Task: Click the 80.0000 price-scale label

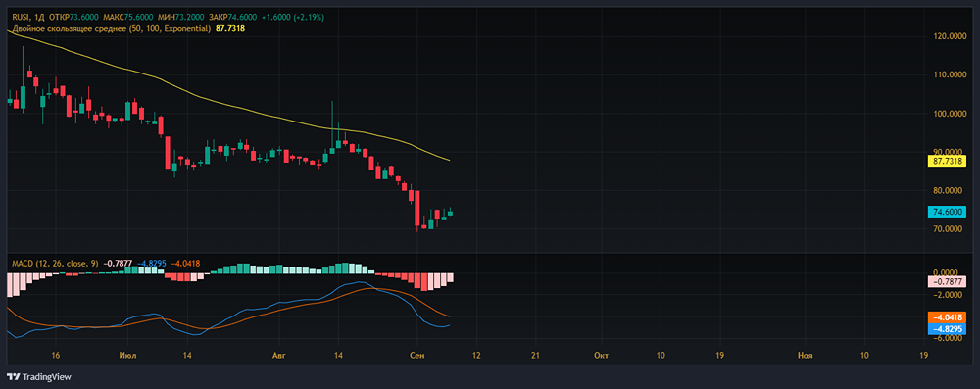Action: pos(949,190)
